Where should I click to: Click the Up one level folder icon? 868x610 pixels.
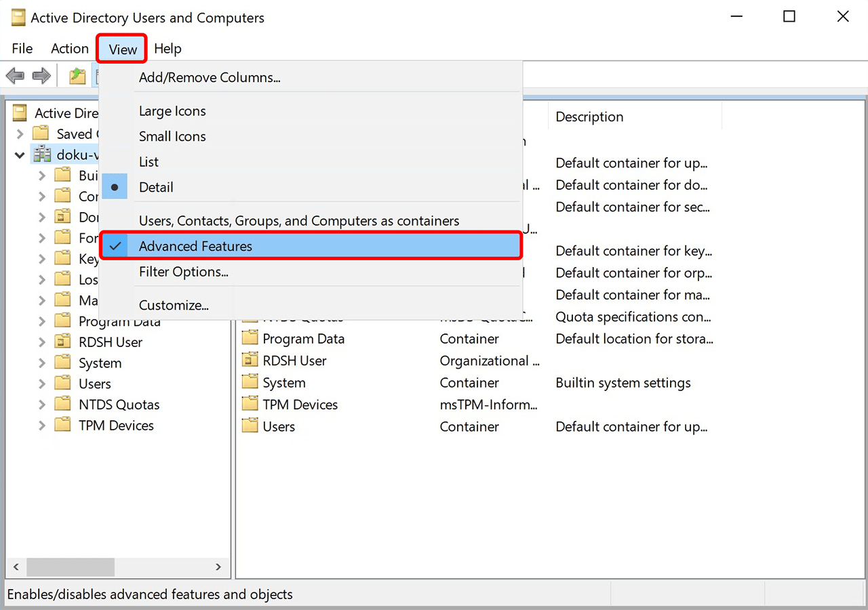tap(77, 76)
